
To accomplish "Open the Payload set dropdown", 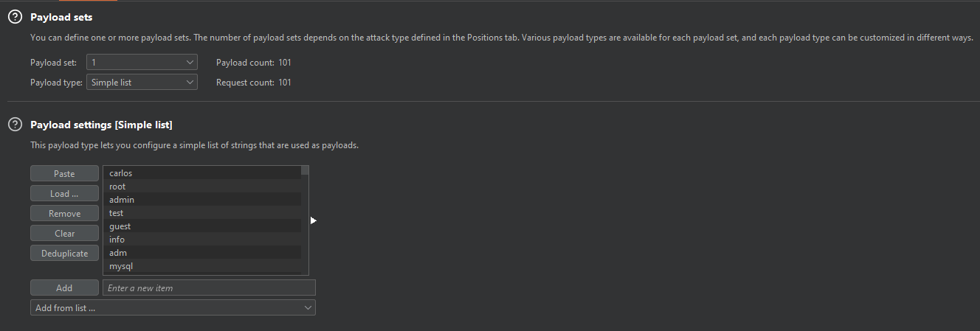I will pos(142,63).
